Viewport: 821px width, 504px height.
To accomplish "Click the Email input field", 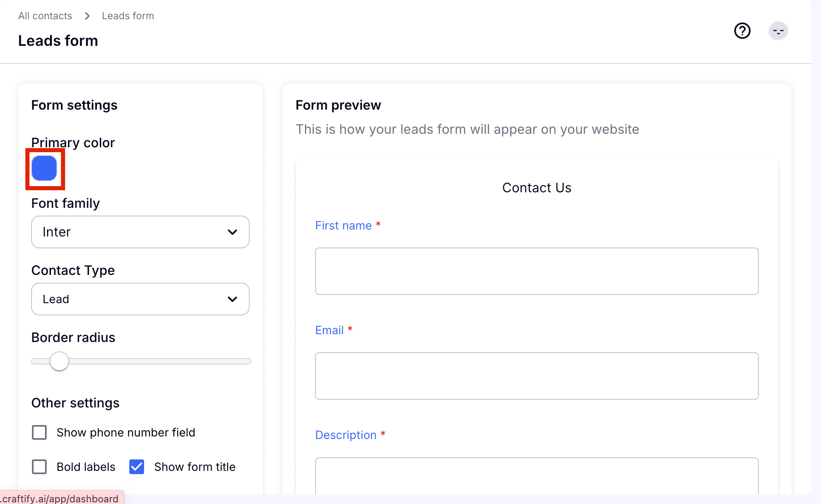I will pyautogui.click(x=537, y=376).
